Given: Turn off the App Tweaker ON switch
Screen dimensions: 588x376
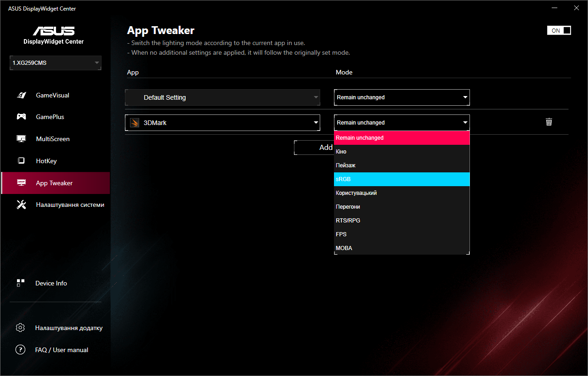Looking at the screenshot, I should 559,30.
